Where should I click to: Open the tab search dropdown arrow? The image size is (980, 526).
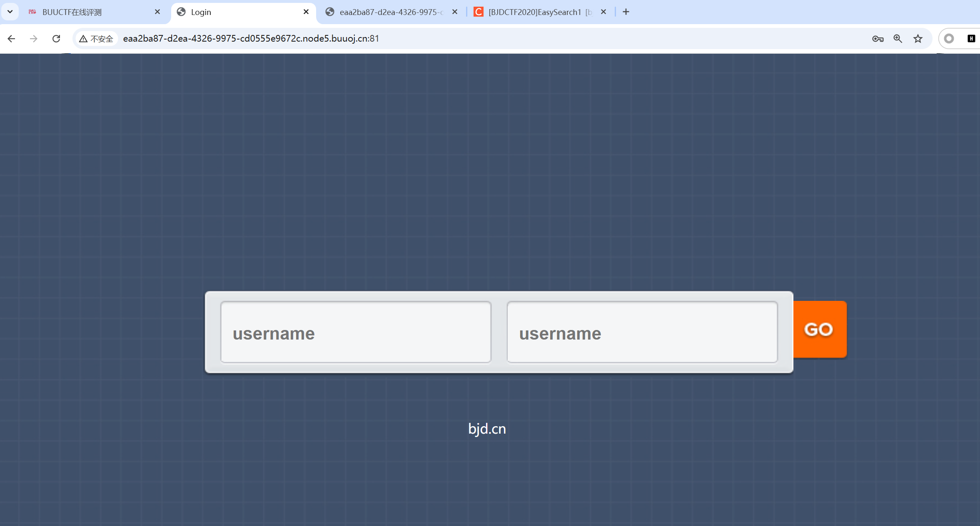tap(10, 12)
